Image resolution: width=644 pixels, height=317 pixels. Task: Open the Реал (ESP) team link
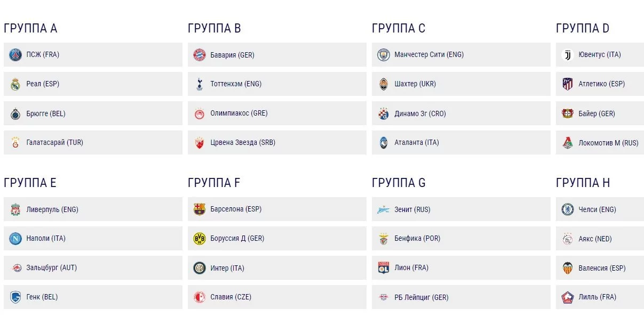(43, 84)
